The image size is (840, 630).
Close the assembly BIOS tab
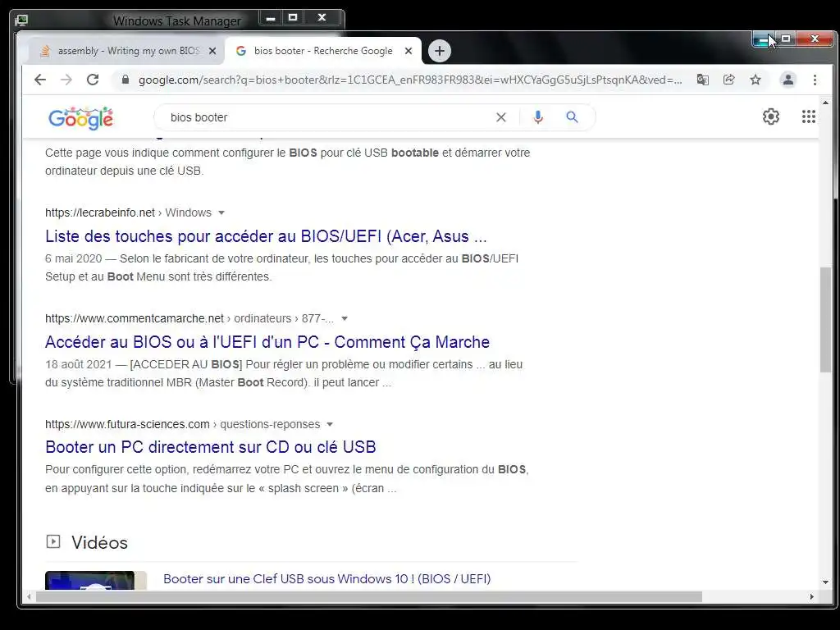pyautogui.click(x=212, y=51)
